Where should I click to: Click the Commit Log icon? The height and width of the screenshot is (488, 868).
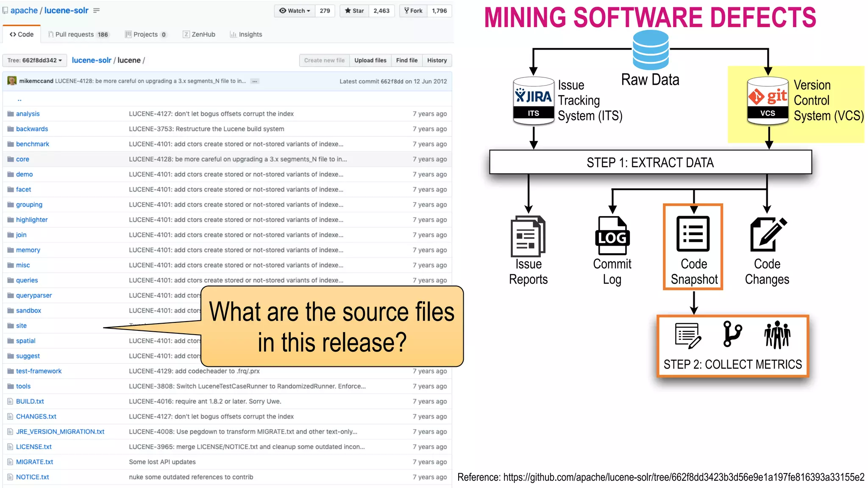tap(612, 236)
